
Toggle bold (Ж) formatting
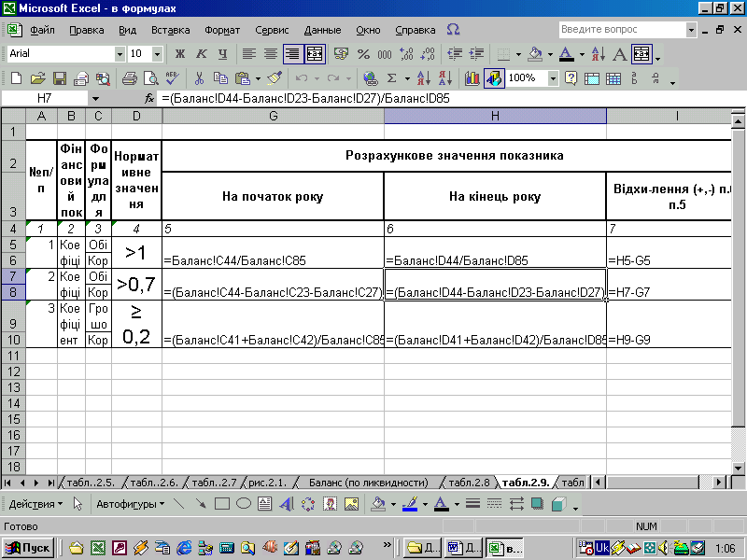[x=180, y=54]
